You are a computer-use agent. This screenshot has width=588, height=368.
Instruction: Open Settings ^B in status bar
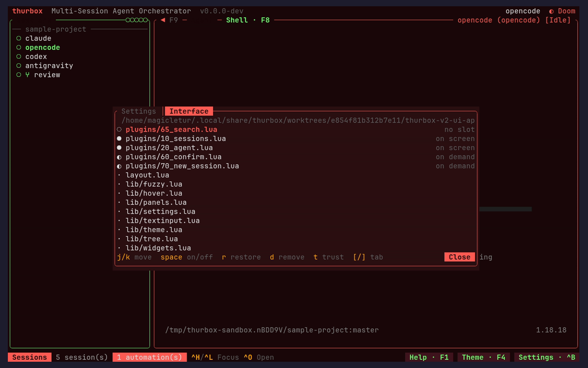547,357
